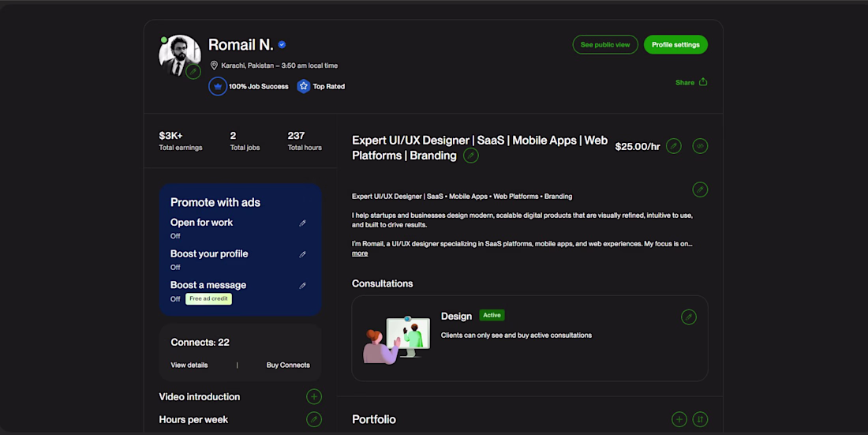The width and height of the screenshot is (868, 435).
Task: Edit Hours per week pencil icon
Action: (314, 419)
